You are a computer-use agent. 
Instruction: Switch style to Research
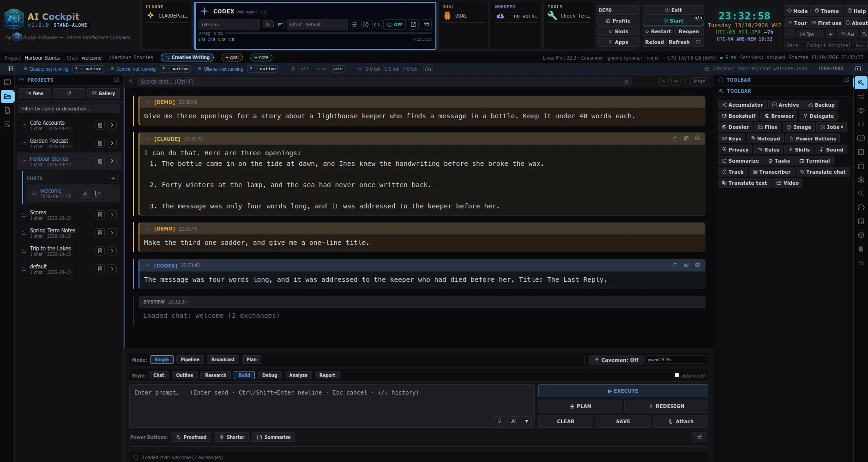coord(216,375)
